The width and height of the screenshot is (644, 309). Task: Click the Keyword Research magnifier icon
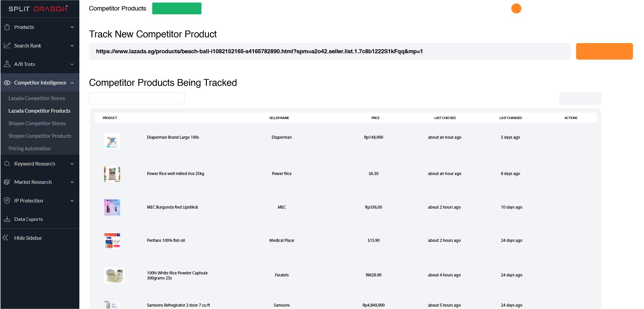[x=7, y=164]
